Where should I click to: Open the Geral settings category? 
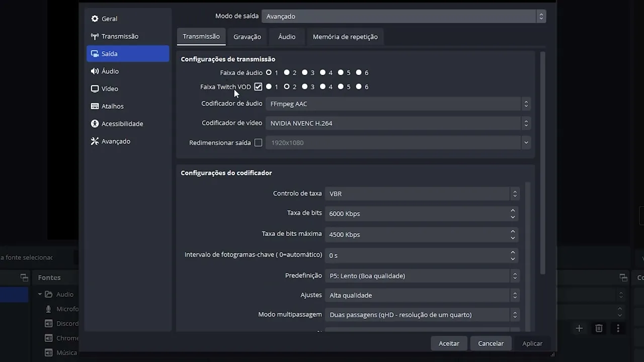[128, 19]
